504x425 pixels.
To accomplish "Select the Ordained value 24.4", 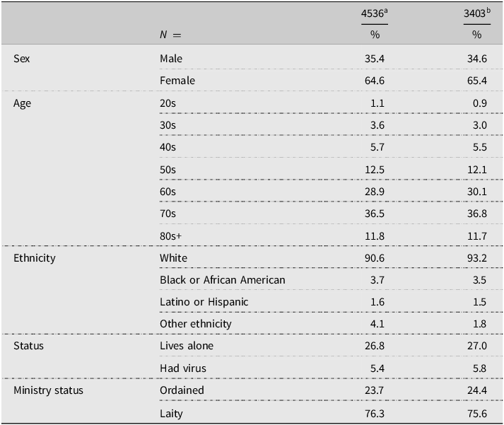I will click(477, 390).
